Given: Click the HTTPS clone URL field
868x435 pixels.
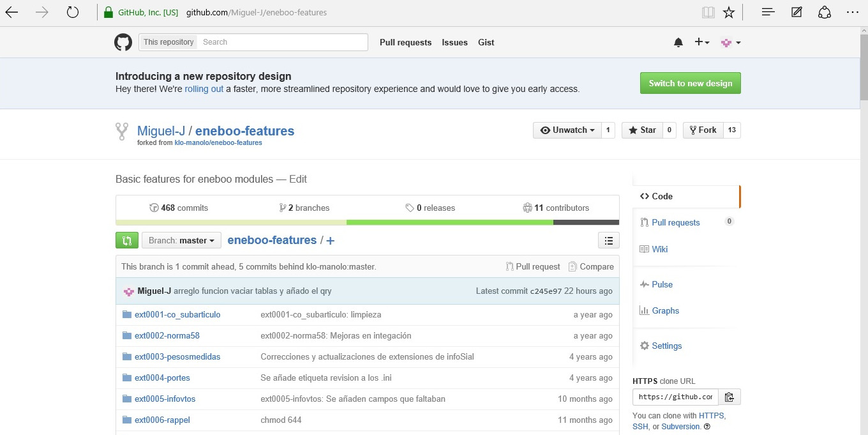Looking at the screenshot, I should pyautogui.click(x=675, y=397).
